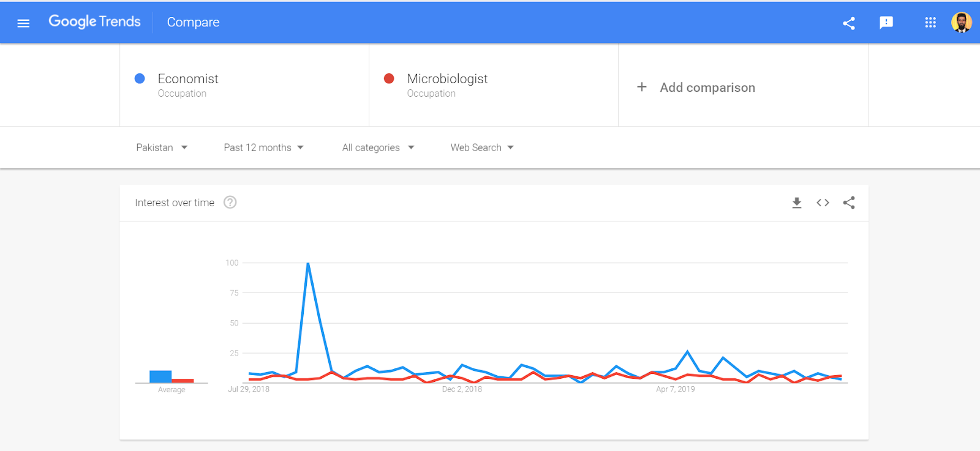This screenshot has height=451, width=980.
Task: Expand the All categories dropdown
Action: point(378,147)
